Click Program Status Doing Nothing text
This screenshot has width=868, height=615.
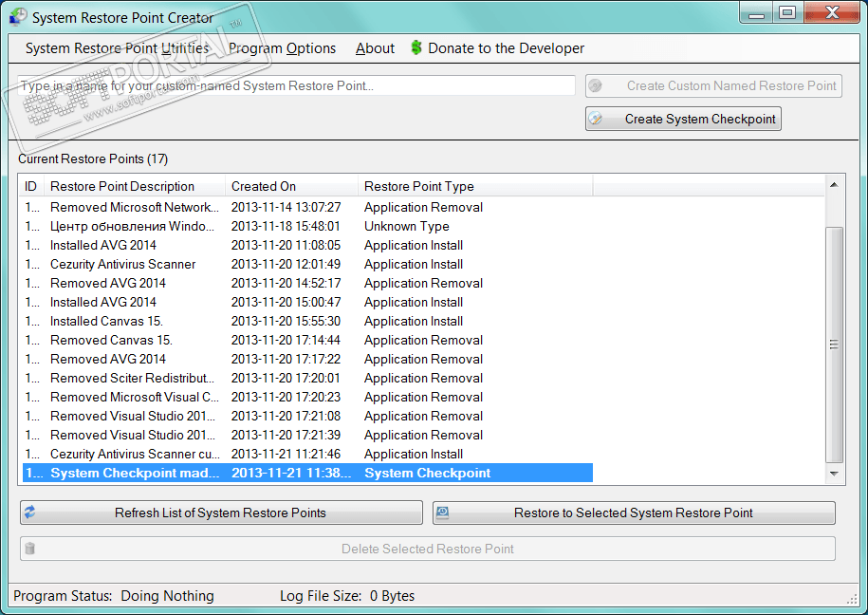pyautogui.click(x=114, y=596)
